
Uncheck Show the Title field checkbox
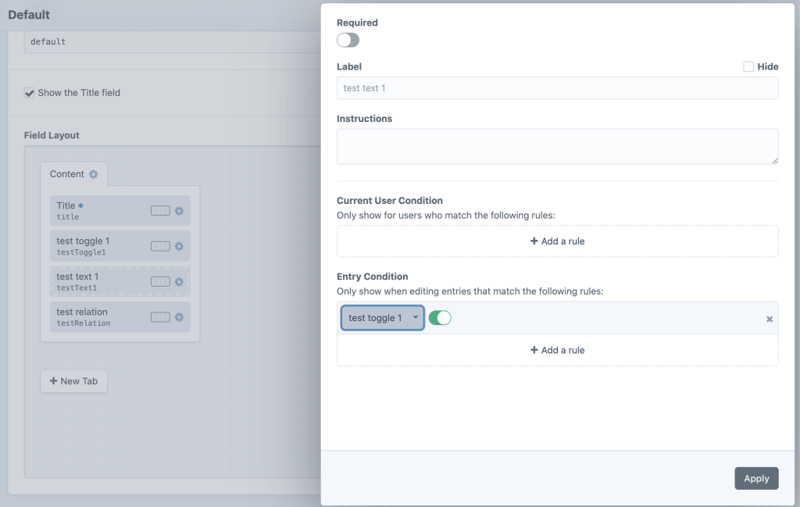click(30, 93)
